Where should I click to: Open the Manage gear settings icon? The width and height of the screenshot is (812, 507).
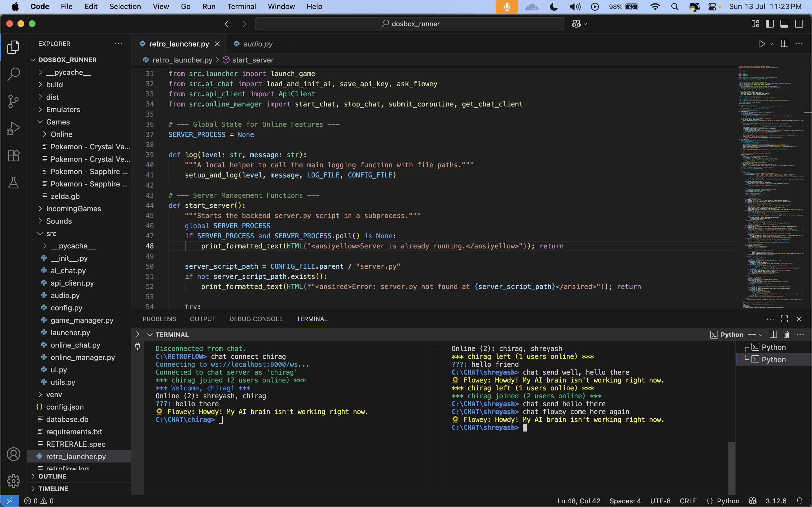click(x=14, y=481)
